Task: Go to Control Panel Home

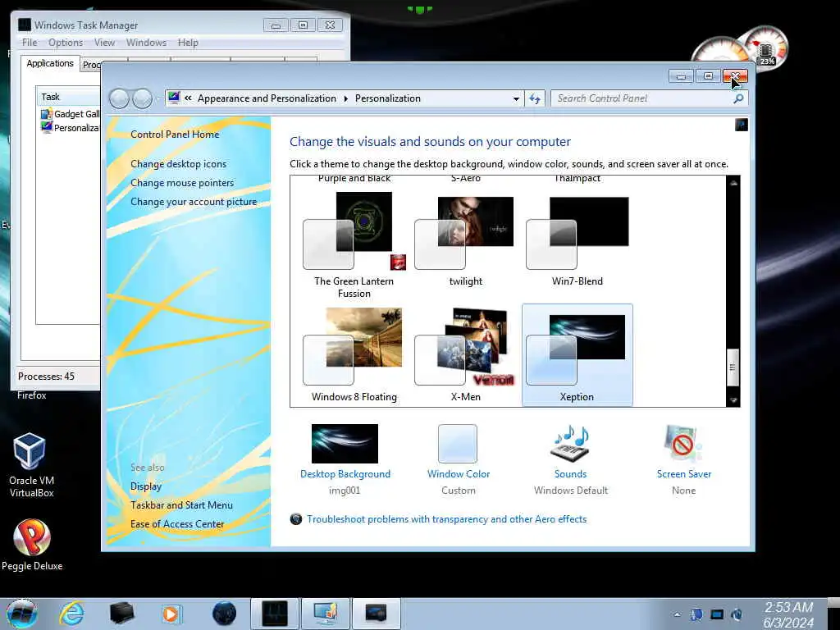Action: pyautogui.click(x=175, y=135)
